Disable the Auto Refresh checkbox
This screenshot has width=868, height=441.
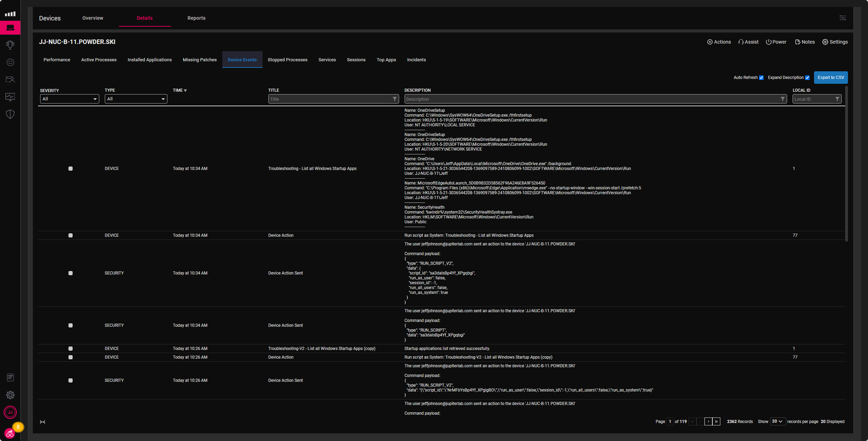point(761,78)
